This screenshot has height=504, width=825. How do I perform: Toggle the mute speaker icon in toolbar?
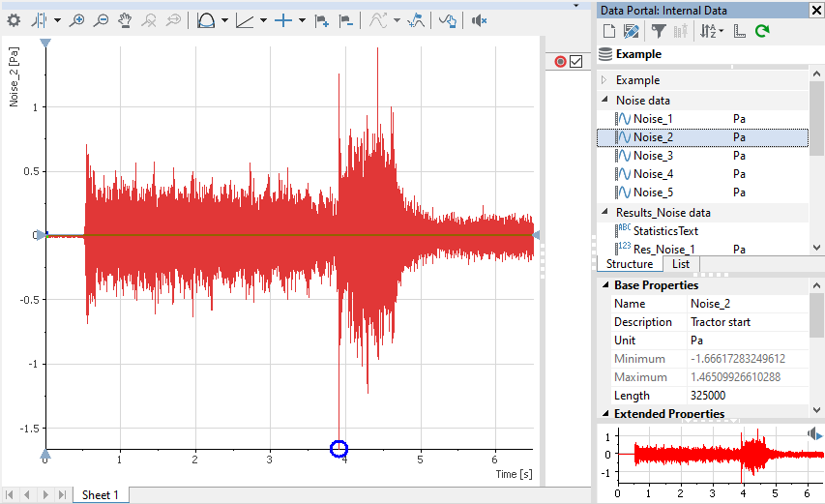479,19
